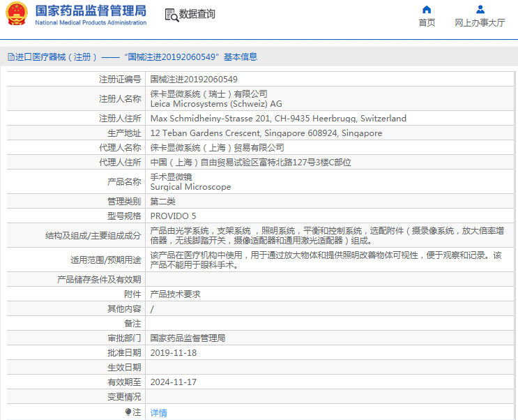This screenshot has width=518, height=420.
Task: Click the Leica Microsystems (Schweiz) AG text
Action: 216,104
